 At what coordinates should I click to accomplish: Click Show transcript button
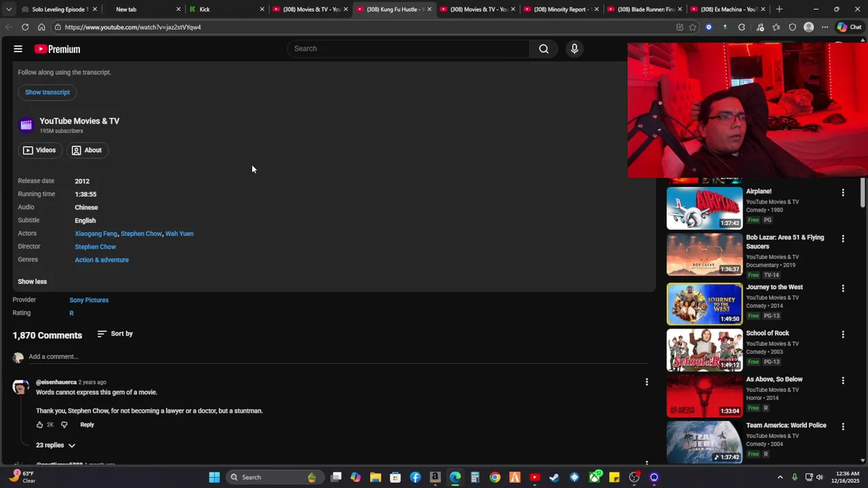(x=47, y=92)
